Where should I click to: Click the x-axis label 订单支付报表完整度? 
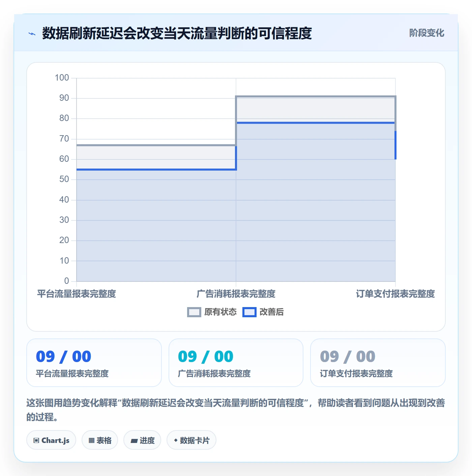point(395,294)
